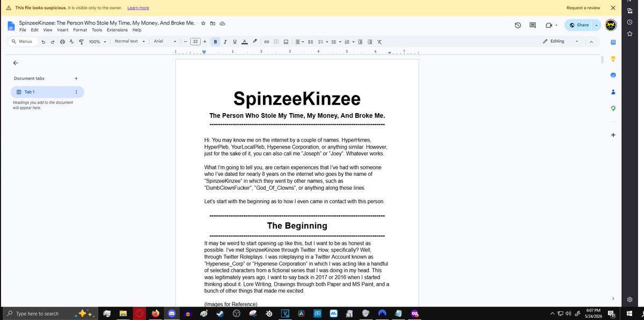
Task: Open version history clock icon
Action: [518, 25]
